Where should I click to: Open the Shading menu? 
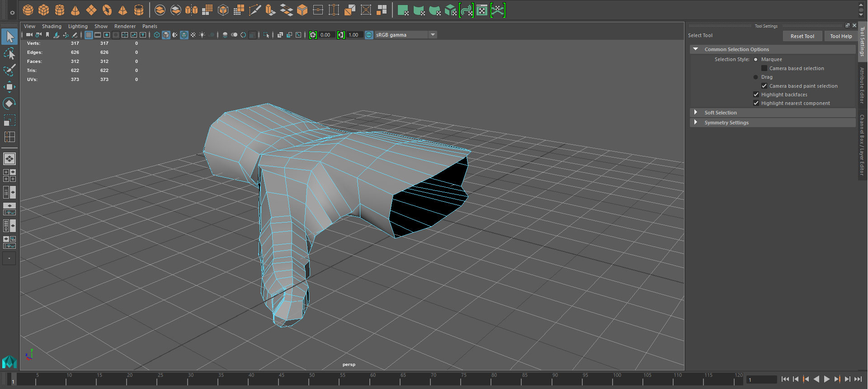pyautogui.click(x=52, y=26)
